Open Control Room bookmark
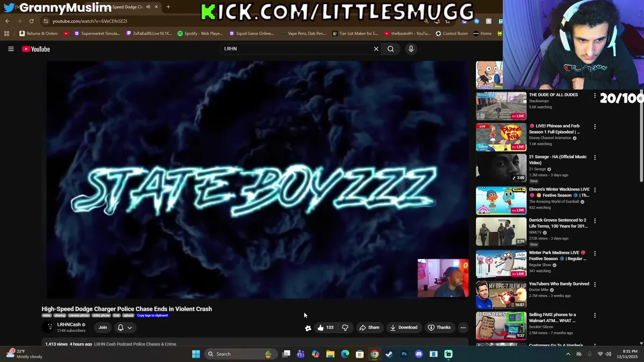 pos(452,34)
